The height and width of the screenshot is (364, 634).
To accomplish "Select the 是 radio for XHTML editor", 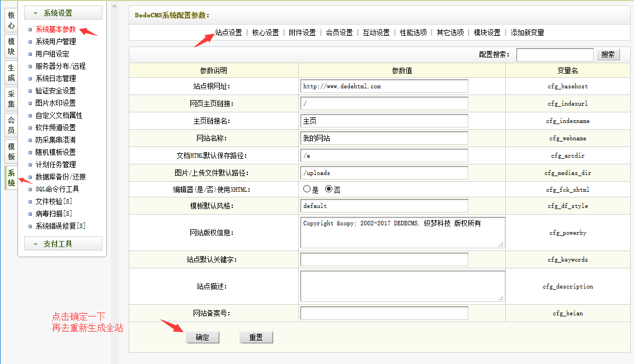I will coord(307,189).
